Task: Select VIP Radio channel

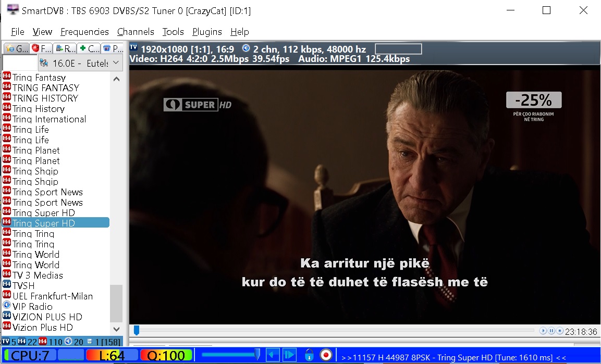Action: 32,306
